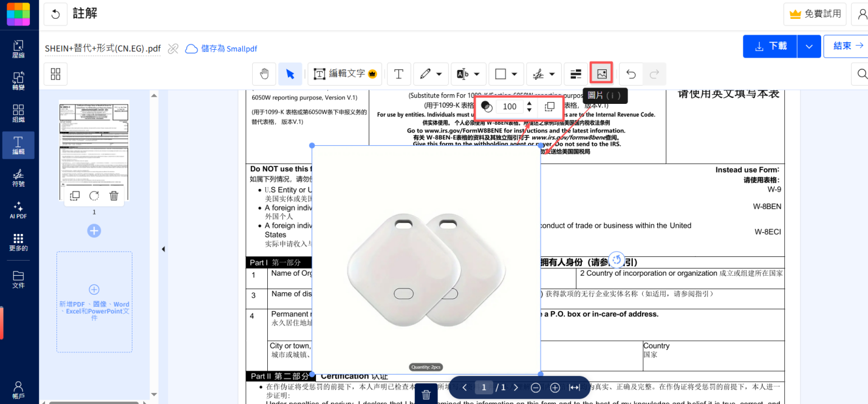
Task: Open the 圖片 image insert tool
Action: tap(601, 74)
